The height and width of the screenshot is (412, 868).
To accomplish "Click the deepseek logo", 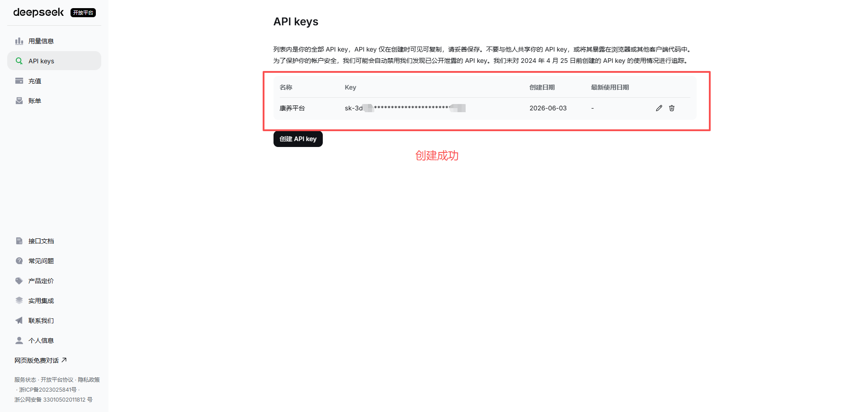I will coord(38,12).
